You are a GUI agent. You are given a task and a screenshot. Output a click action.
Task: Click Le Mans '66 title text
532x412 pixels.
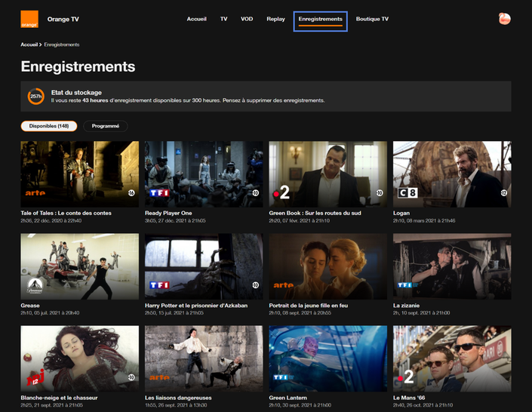[409, 398]
